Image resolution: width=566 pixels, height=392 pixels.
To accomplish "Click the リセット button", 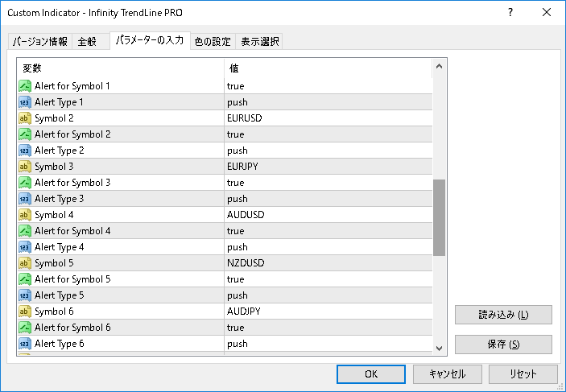I will point(523,374).
